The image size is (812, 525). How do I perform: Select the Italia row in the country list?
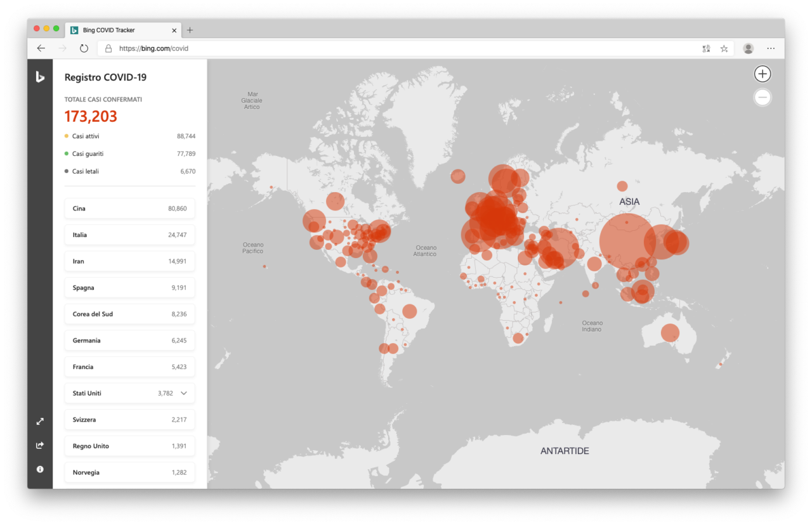tap(129, 235)
